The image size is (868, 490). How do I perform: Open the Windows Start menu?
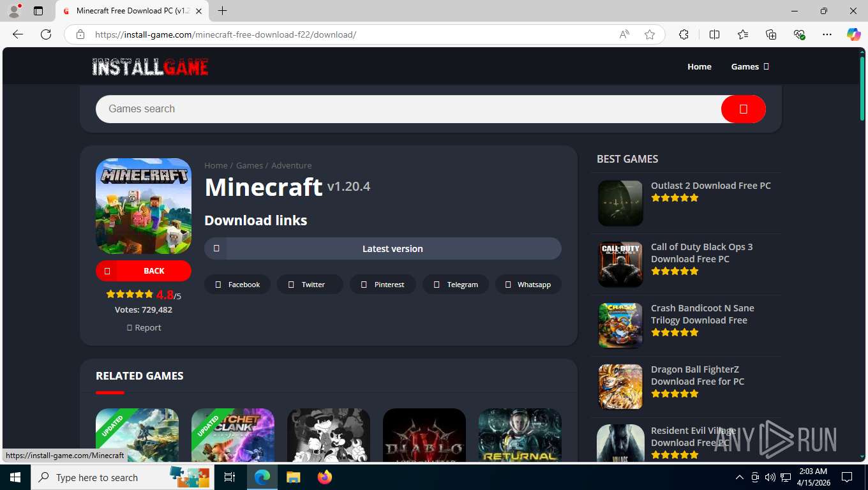coord(15,477)
